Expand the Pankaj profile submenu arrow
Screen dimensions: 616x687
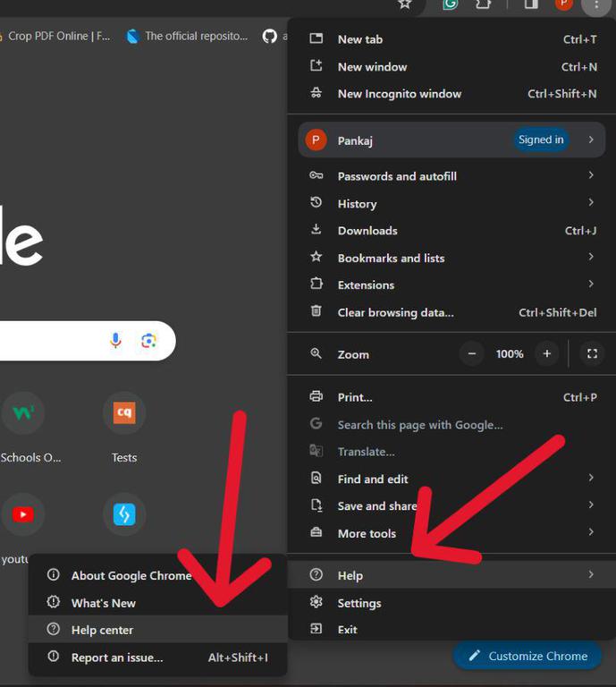(591, 140)
